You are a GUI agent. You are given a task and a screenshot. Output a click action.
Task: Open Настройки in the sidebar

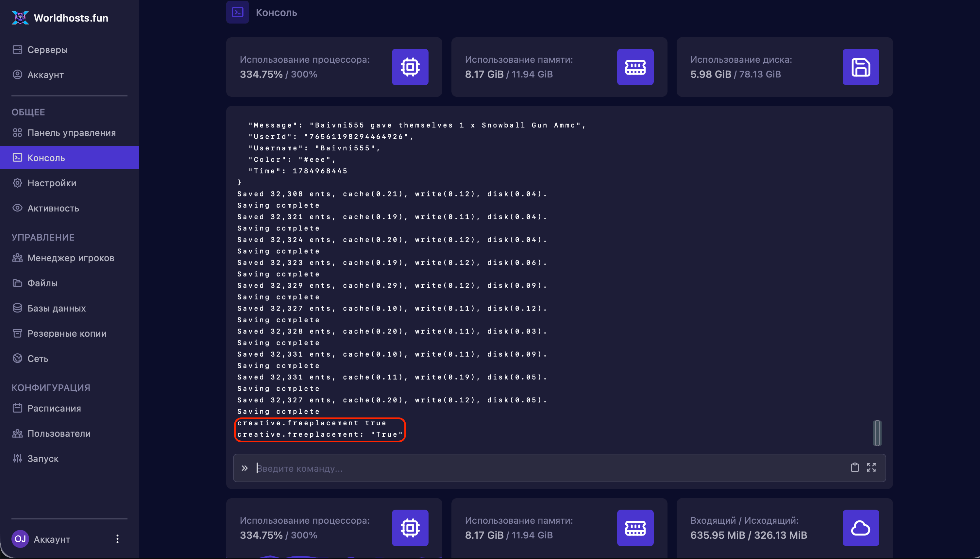coord(69,183)
